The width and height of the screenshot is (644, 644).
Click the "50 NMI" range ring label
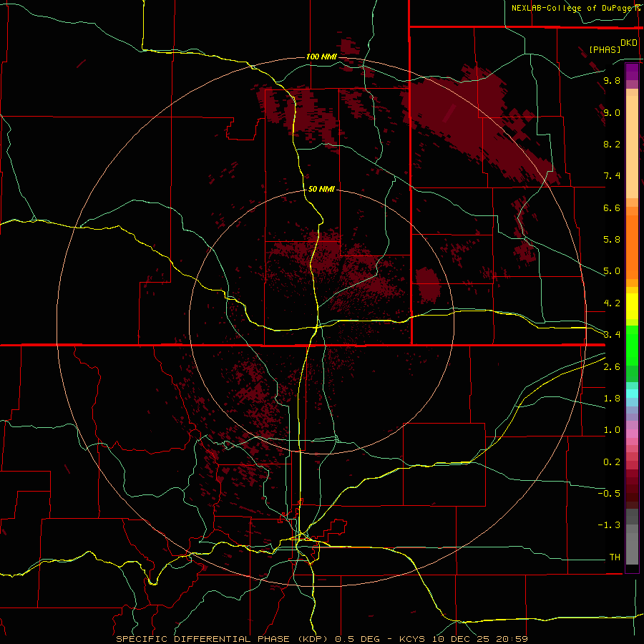click(321, 189)
